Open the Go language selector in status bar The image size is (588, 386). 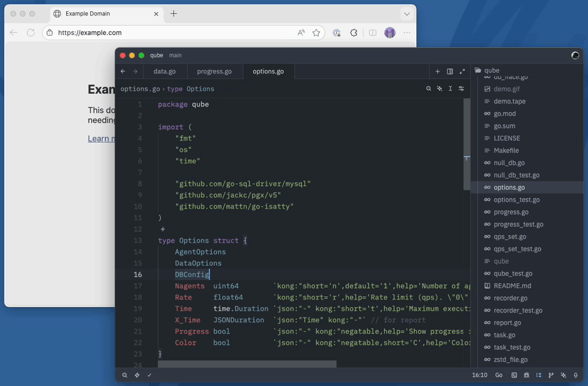click(x=499, y=375)
